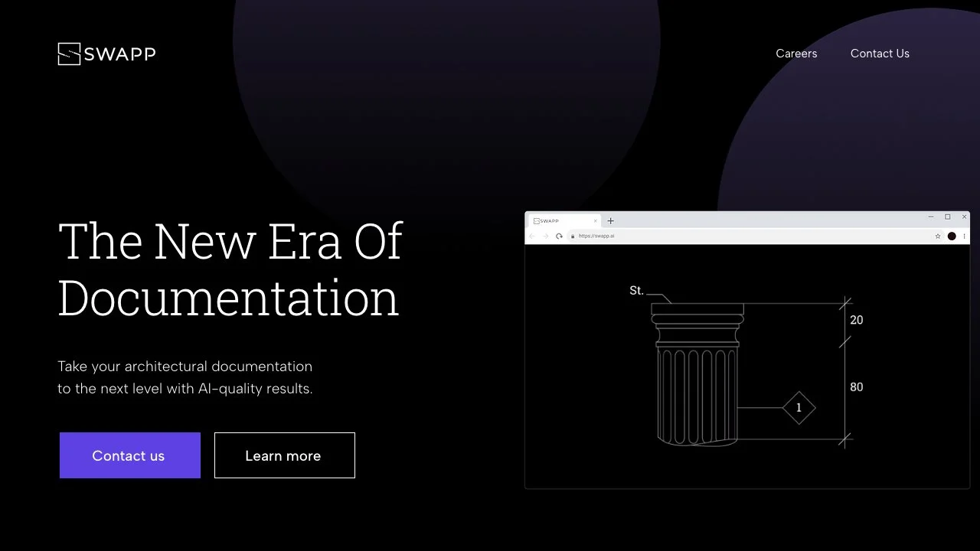The width and height of the screenshot is (980, 551).
Task: Click the dark profile avatar in the mockup
Action: tap(952, 236)
